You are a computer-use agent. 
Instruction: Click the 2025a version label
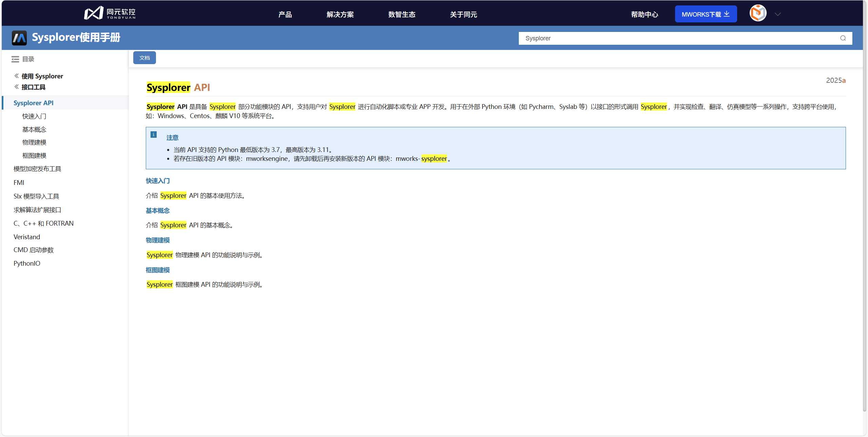836,80
